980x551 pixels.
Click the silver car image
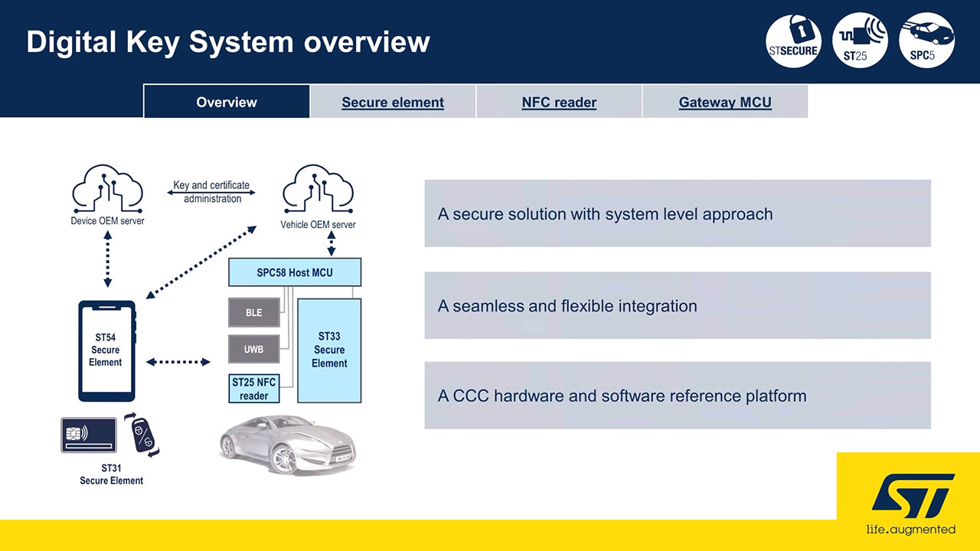[288, 444]
